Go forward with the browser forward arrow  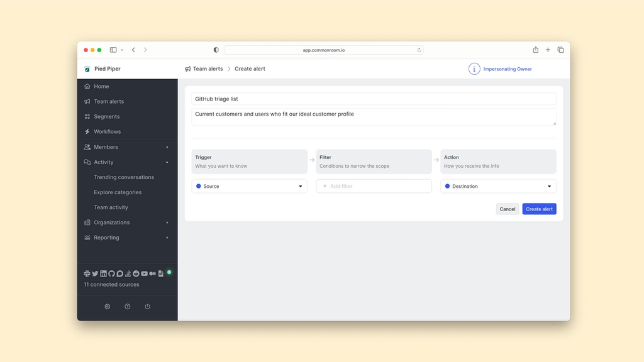tap(145, 50)
